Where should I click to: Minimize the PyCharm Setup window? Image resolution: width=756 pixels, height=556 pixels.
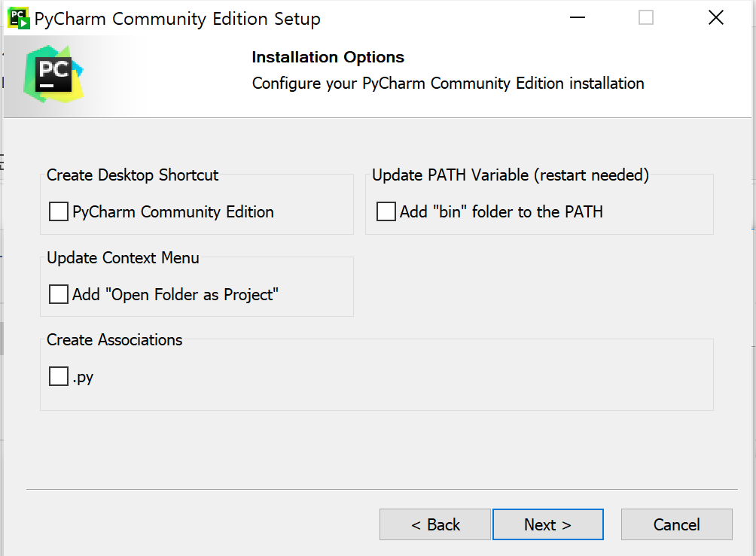pos(577,18)
